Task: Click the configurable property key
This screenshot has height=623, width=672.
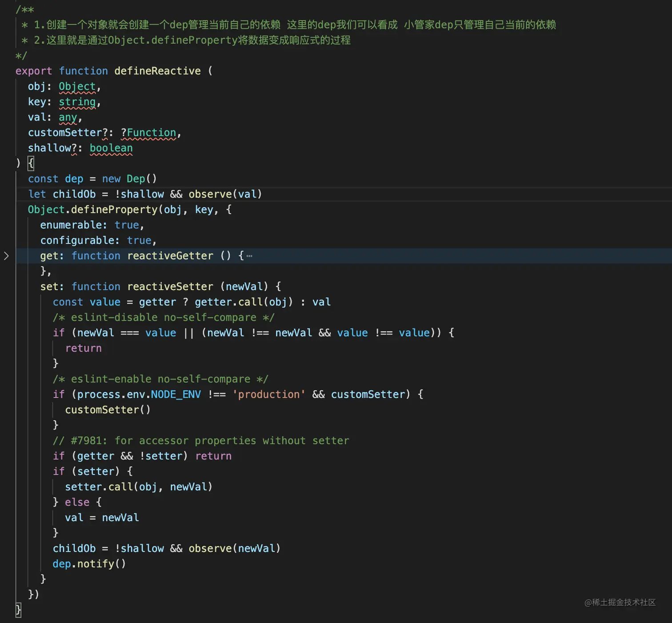Action: click(x=77, y=240)
